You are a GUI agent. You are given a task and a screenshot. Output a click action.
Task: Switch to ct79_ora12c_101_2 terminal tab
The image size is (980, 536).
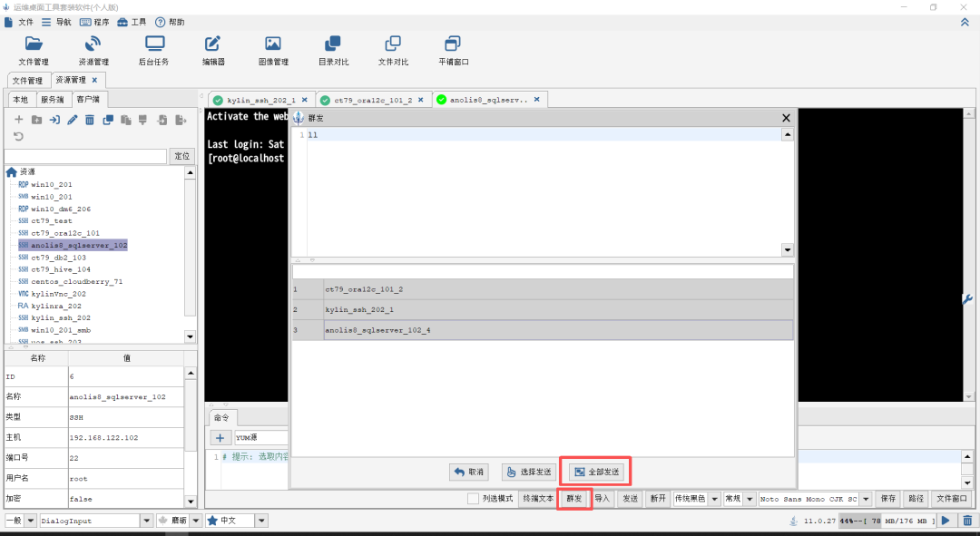click(x=373, y=100)
